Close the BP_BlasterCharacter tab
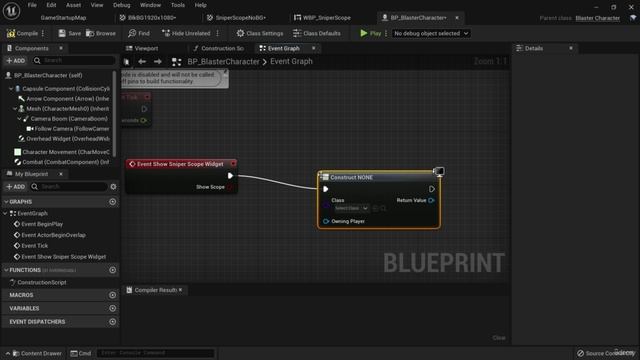Viewport: 640px width, 360px height. click(457, 18)
